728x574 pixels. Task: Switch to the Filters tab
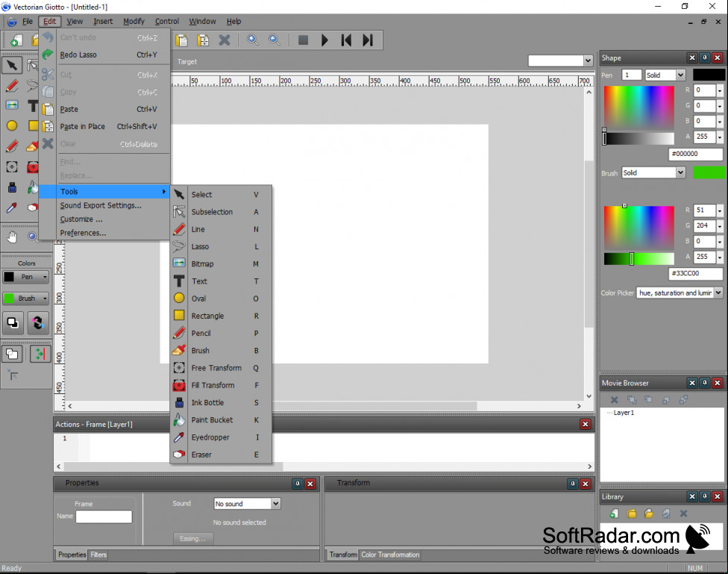pos(98,555)
